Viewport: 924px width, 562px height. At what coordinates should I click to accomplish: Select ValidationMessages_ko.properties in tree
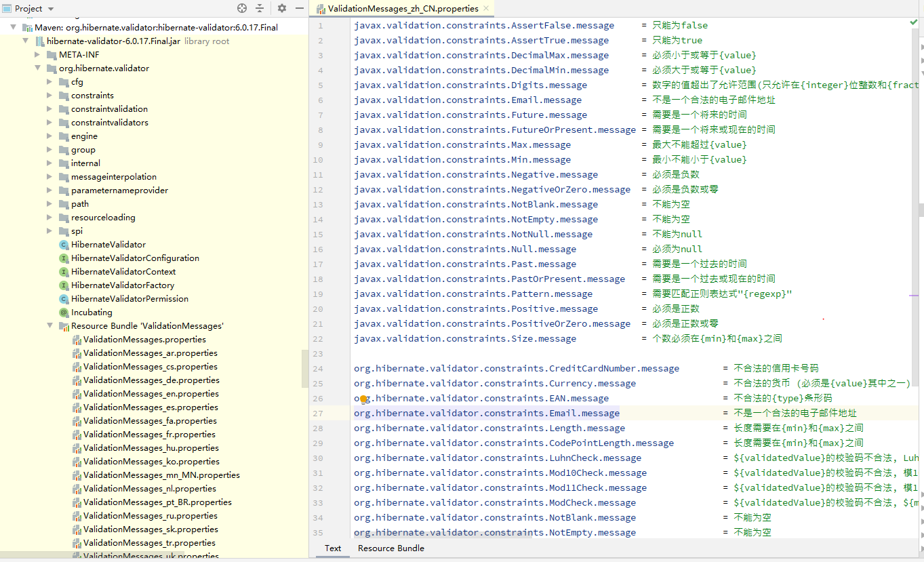click(x=150, y=461)
